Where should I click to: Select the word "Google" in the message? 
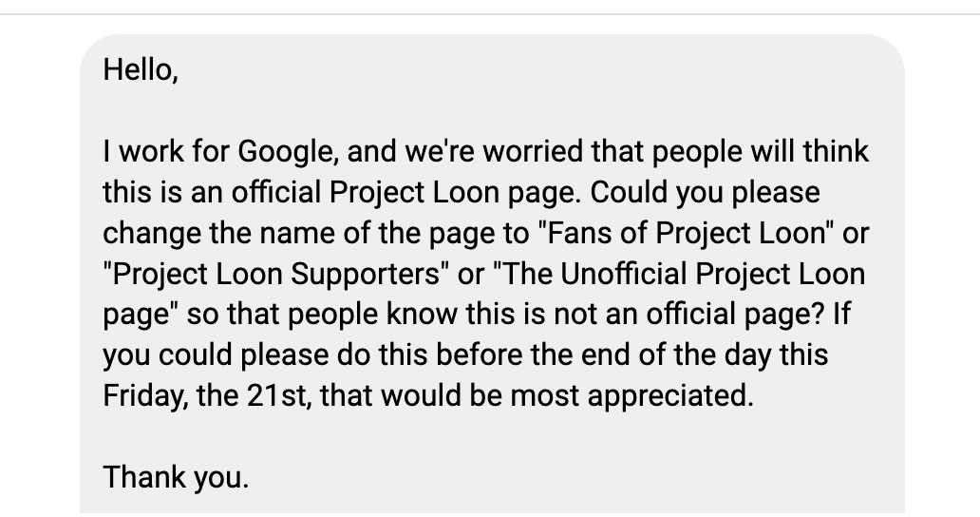pos(287,152)
